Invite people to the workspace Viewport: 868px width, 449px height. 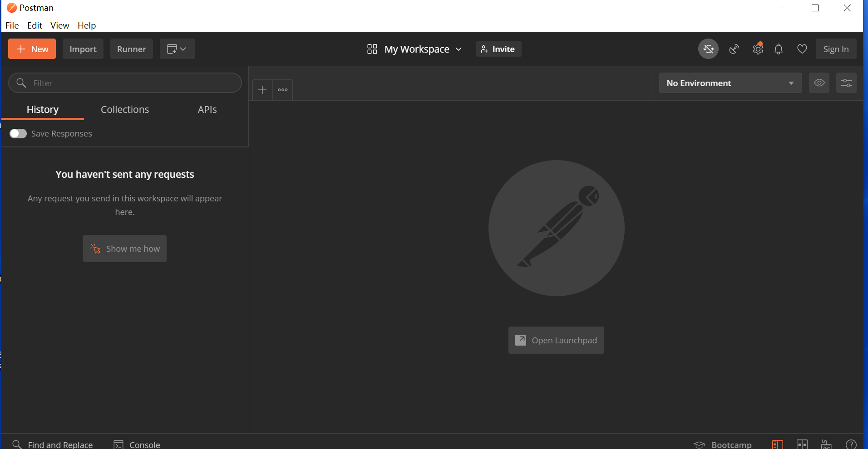(498, 49)
